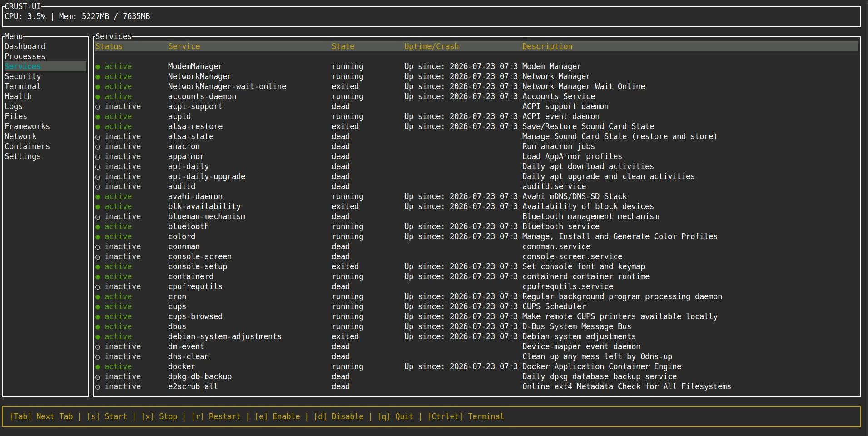The width and height of the screenshot is (868, 436).
Task: Click the [Ctrl+t] Terminal hint
Action: [x=466, y=416]
